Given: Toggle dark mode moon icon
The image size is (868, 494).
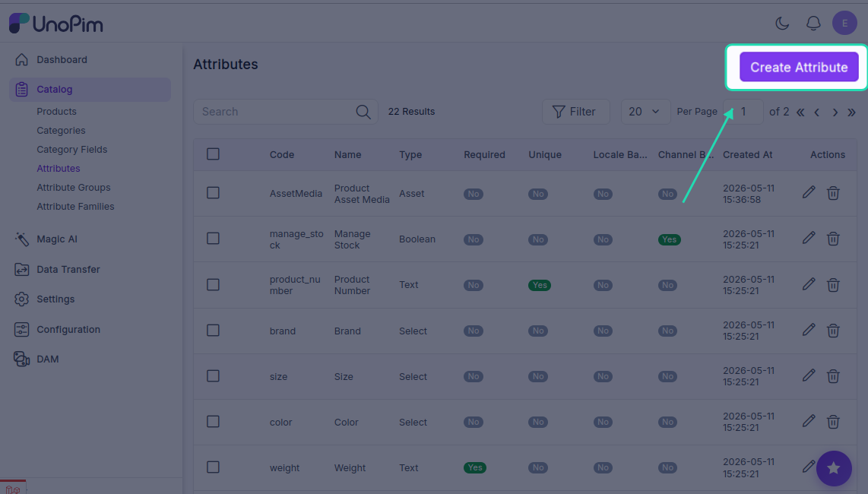Looking at the screenshot, I should [x=781, y=24].
